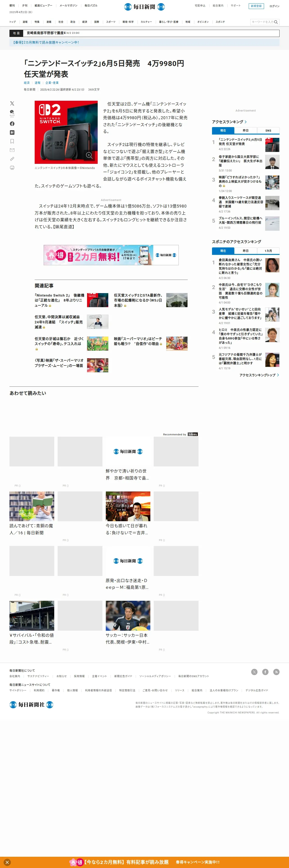Open recommended article ¥サバイバル 令和の値段
Screen dimensions: 289x868
pyautogui.click(x=32, y=623)
